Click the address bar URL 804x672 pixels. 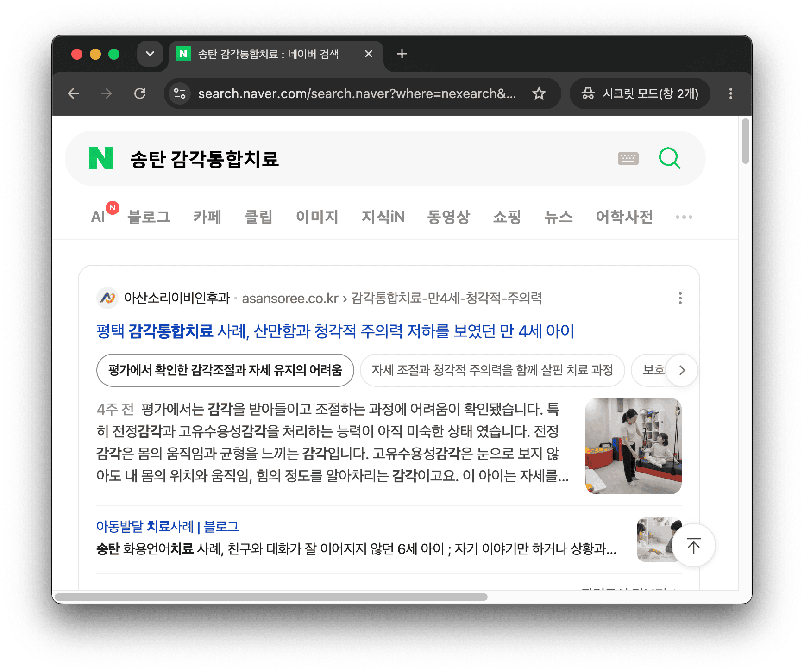357,93
